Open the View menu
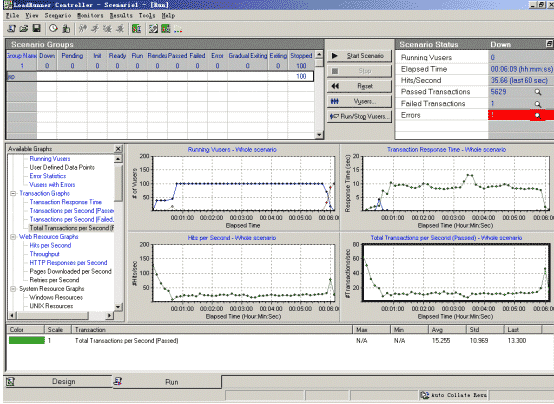 pyautogui.click(x=32, y=15)
